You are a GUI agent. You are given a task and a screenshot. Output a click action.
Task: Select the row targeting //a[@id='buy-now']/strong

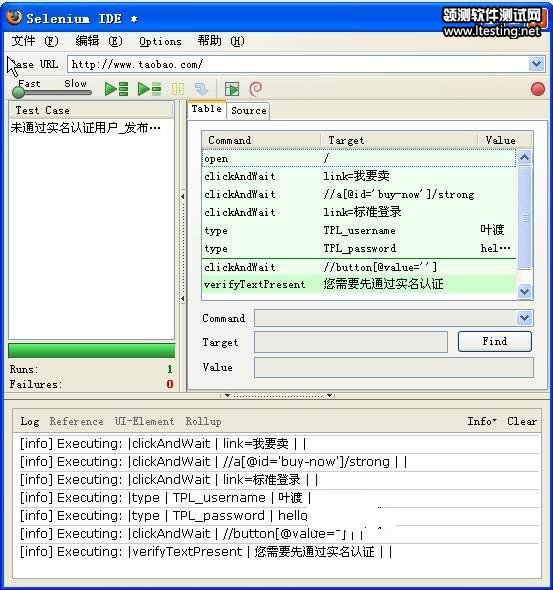coord(359,194)
